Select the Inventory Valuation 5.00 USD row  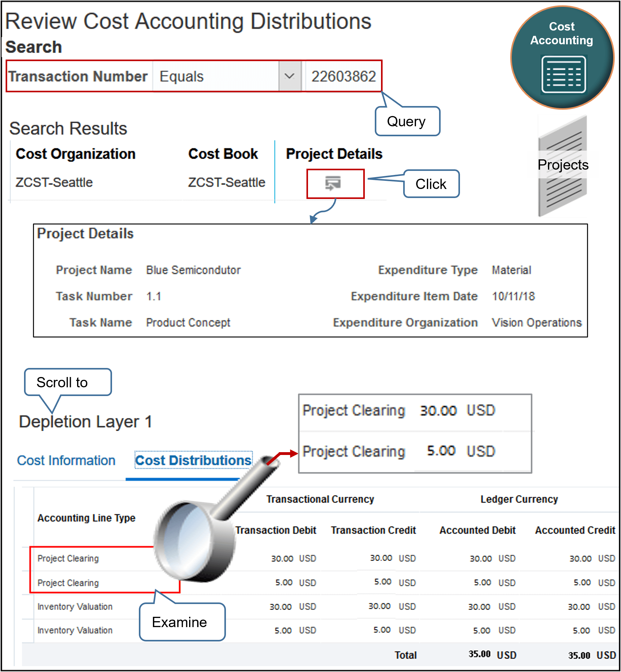click(x=75, y=630)
